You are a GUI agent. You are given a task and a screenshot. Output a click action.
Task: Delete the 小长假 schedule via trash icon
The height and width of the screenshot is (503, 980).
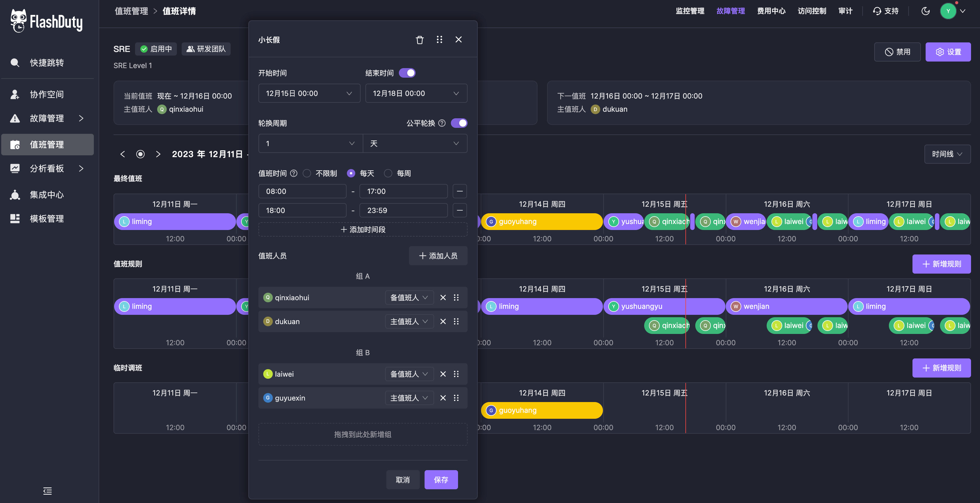(419, 39)
